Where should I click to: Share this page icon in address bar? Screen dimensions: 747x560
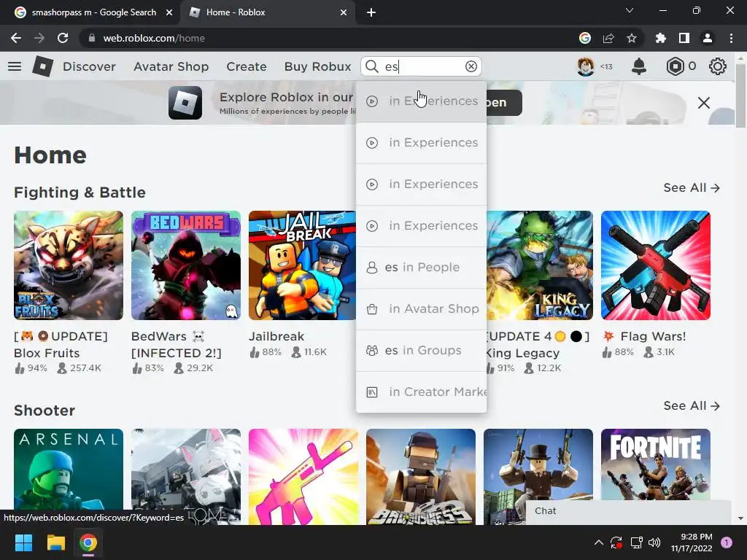[608, 38]
